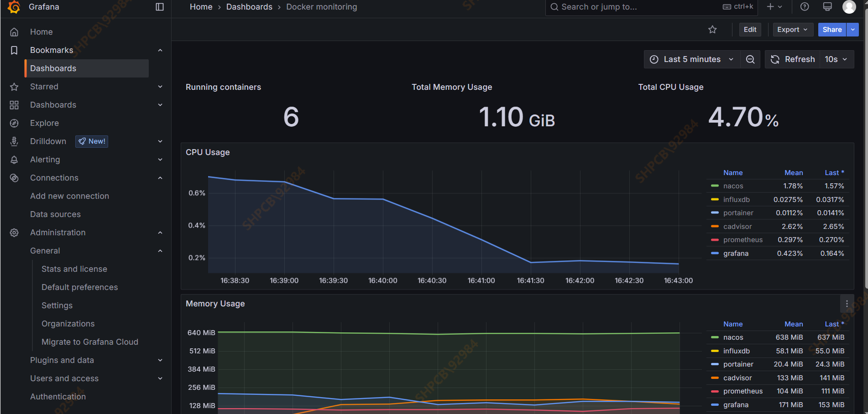Open Stats and license page
Image resolution: width=868 pixels, height=414 pixels.
(x=74, y=269)
